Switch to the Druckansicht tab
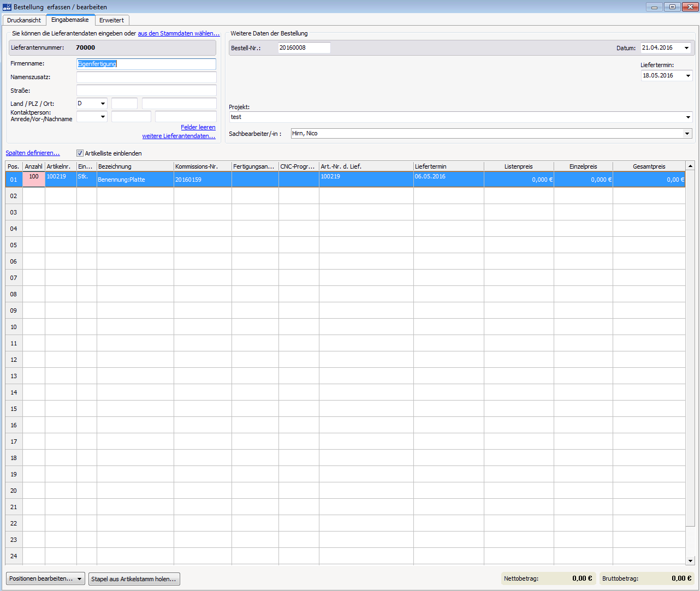This screenshot has height=591, width=700. click(x=24, y=20)
